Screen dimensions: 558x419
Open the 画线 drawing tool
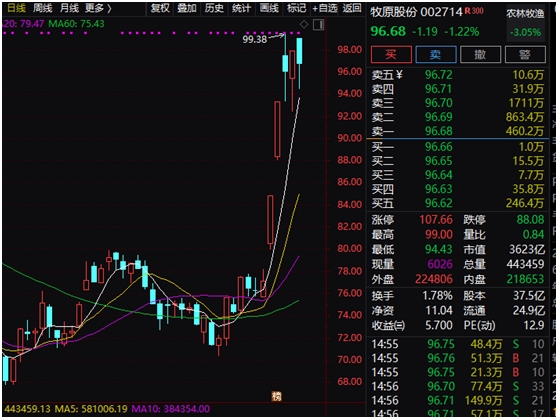pyautogui.click(x=269, y=8)
